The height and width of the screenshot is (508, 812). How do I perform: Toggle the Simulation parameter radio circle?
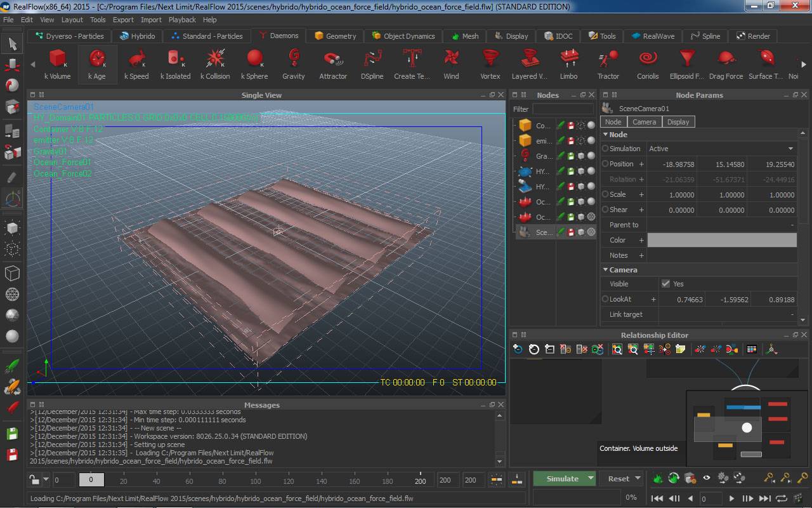605,149
